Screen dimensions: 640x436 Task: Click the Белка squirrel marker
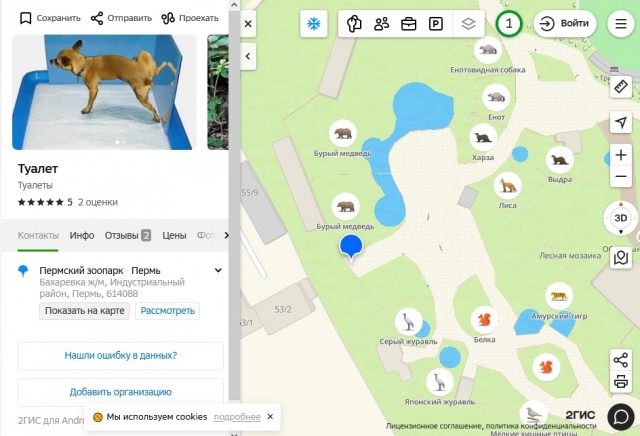tap(484, 320)
